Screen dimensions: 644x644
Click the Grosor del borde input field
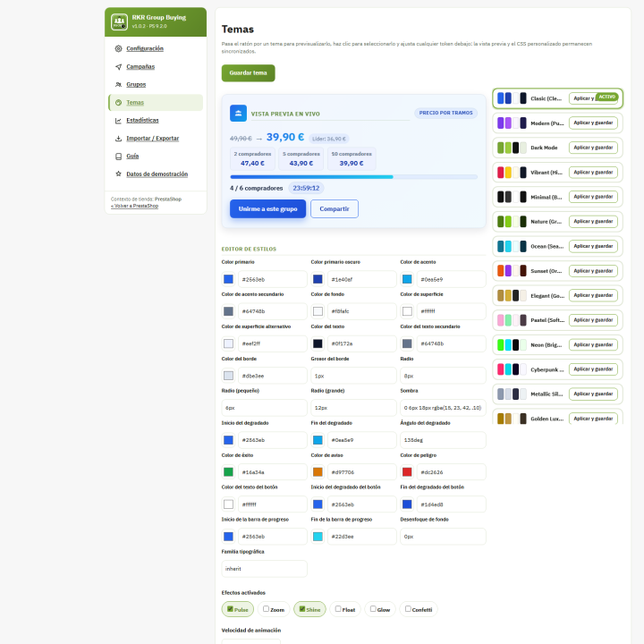click(353, 376)
